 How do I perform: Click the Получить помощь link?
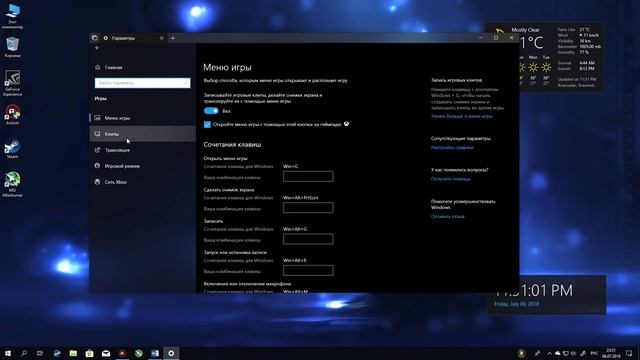pyautogui.click(x=451, y=179)
